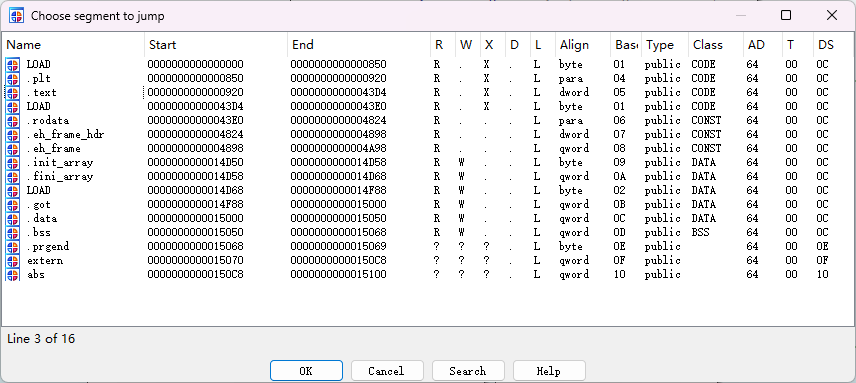Select the .init_array segment name
This screenshot has height=383, width=856.
click(60, 163)
